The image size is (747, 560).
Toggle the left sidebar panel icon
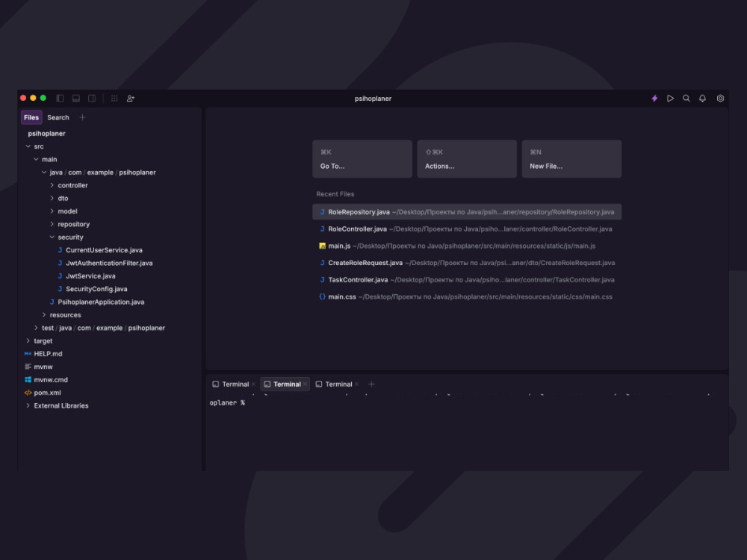point(60,98)
